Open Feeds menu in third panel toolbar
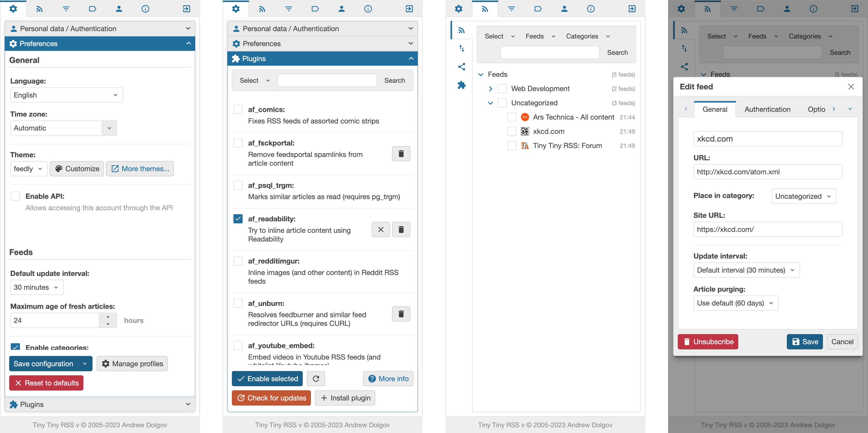This screenshot has width=868, height=433. (540, 37)
